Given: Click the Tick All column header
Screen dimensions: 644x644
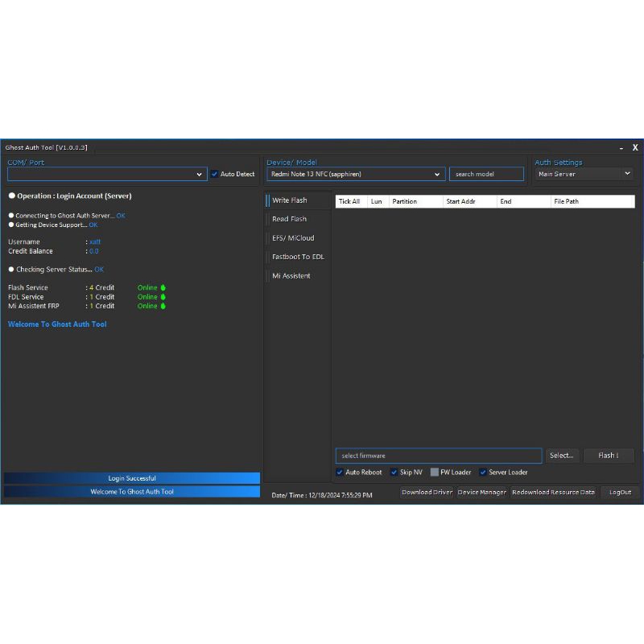Looking at the screenshot, I should tap(351, 202).
